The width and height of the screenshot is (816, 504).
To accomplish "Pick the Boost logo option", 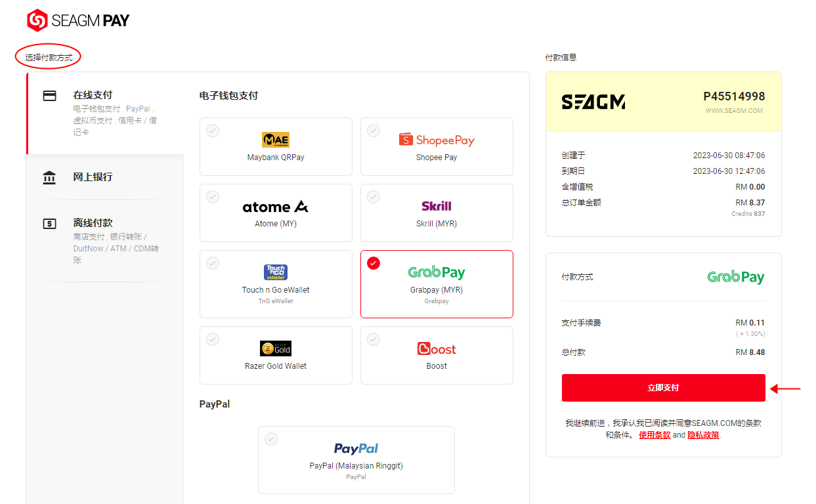I will (437, 348).
